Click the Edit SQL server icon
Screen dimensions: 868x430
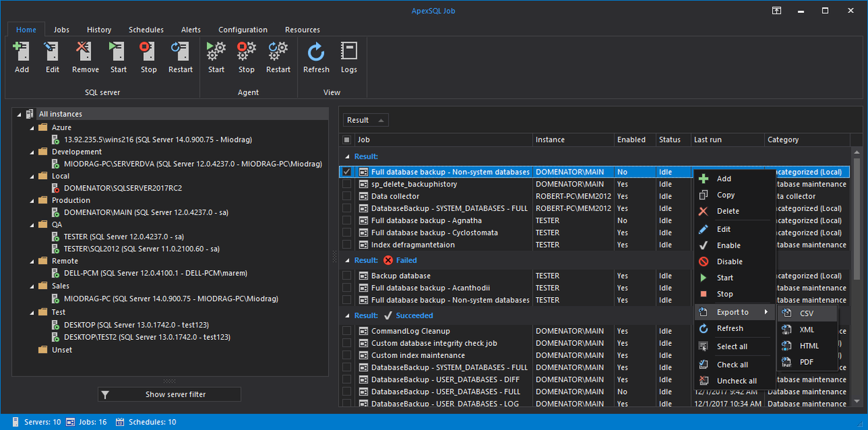52,52
